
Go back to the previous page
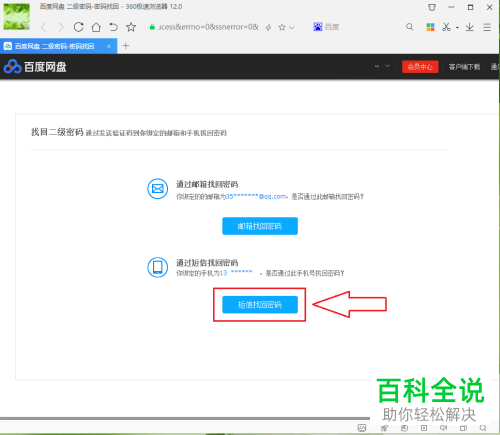click(x=43, y=27)
